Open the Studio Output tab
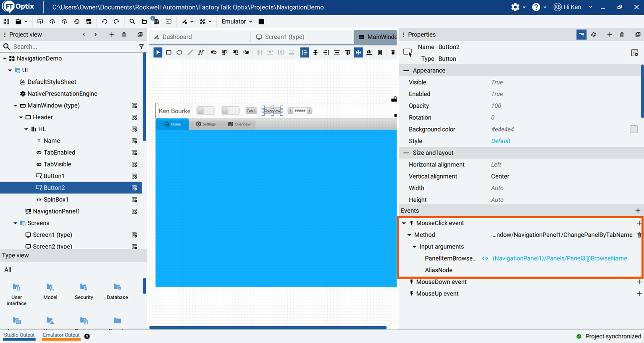644x343 pixels. tap(19, 335)
